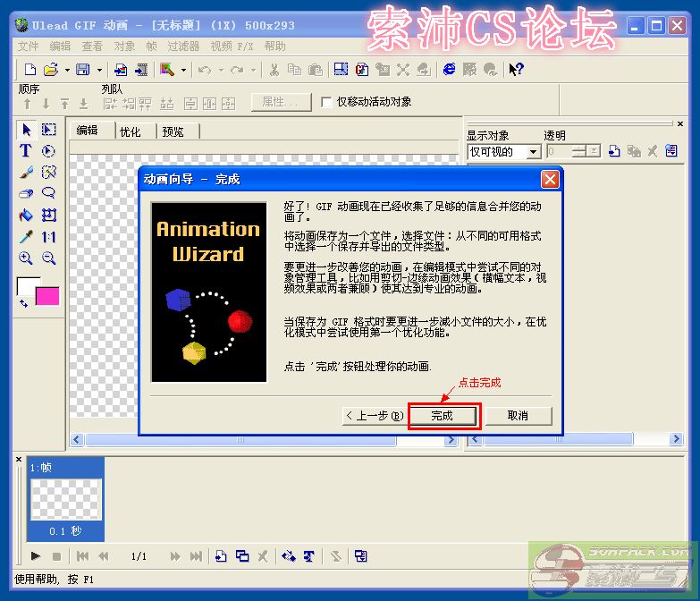Click the swap colors arrow icon
Image resolution: width=700 pixels, height=601 pixels.
23,303
